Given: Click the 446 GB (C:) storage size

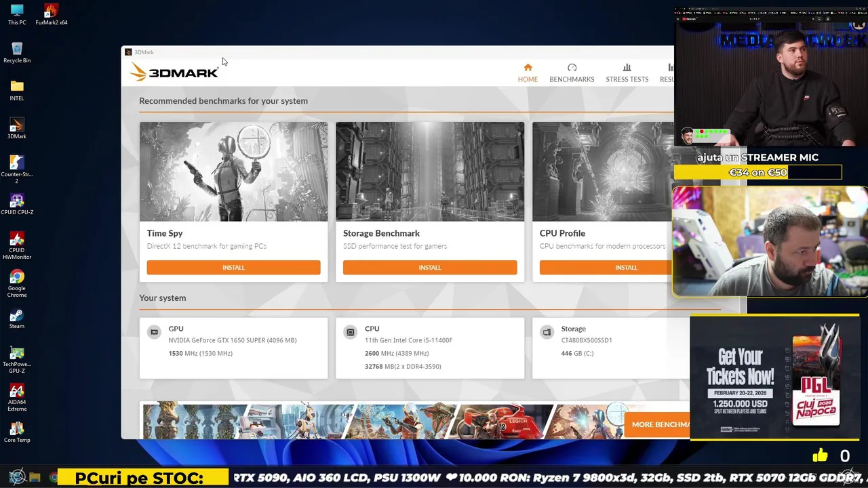Looking at the screenshot, I should [577, 353].
